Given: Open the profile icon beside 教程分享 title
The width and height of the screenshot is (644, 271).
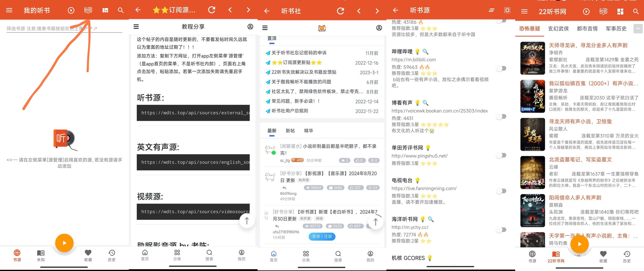Looking at the screenshot, I should (250, 27).
